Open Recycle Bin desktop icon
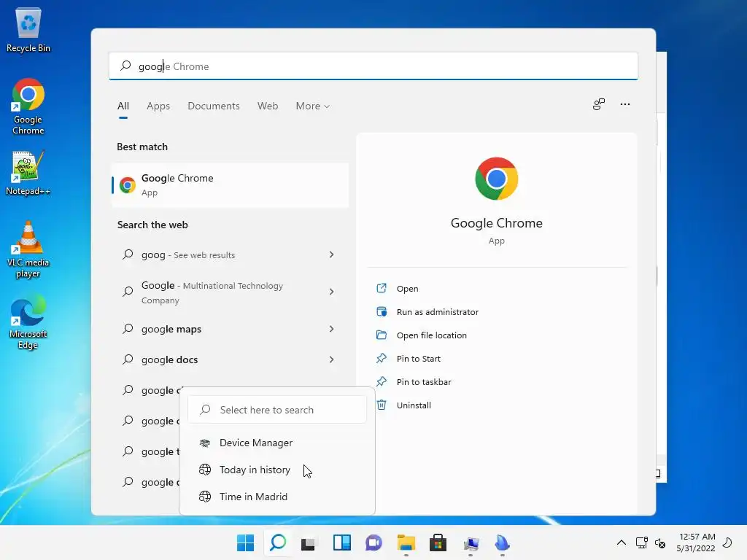This screenshot has width=747, height=560. click(x=28, y=30)
